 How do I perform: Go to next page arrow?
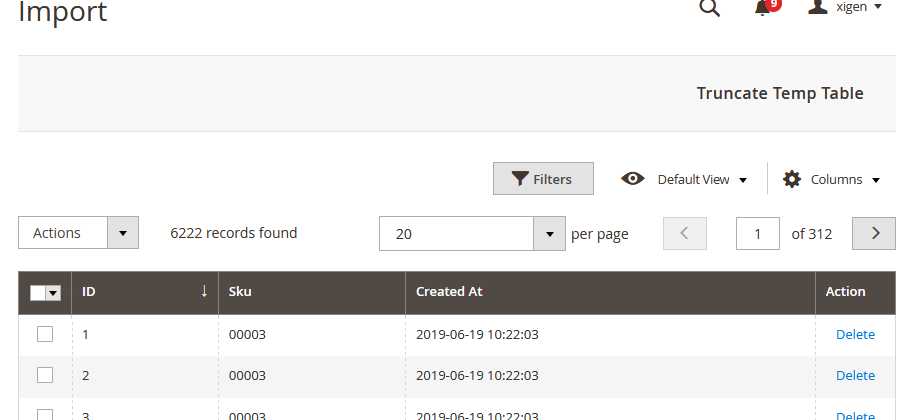(x=874, y=233)
